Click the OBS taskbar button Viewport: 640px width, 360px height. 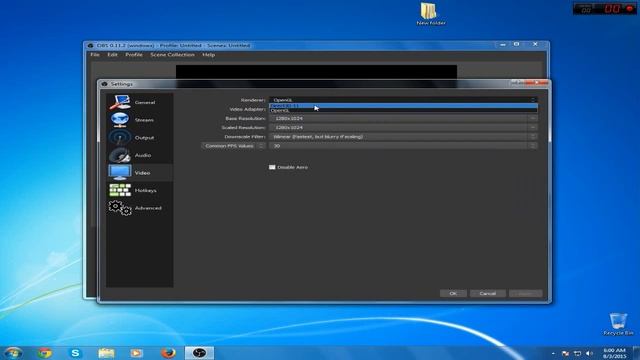click(x=199, y=353)
